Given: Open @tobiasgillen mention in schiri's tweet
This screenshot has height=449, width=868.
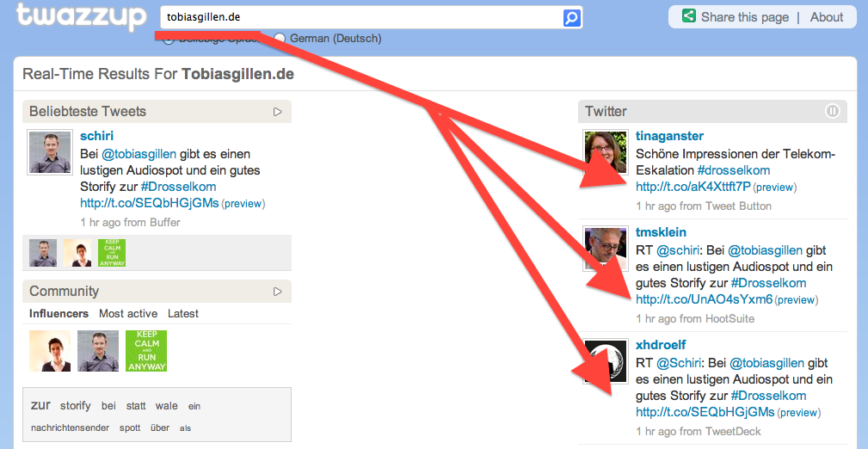Looking at the screenshot, I should pyautogui.click(x=139, y=153).
